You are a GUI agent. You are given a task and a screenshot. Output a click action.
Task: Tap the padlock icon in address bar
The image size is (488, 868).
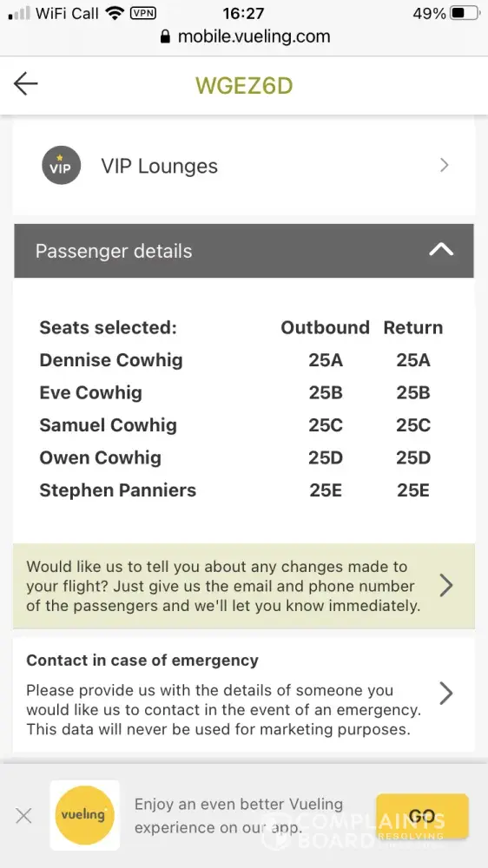tap(164, 36)
